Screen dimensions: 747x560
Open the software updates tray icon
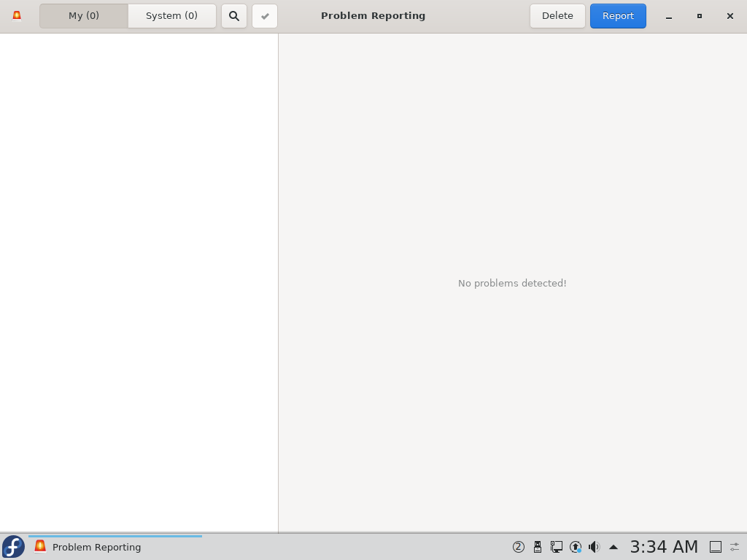pos(576,547)
